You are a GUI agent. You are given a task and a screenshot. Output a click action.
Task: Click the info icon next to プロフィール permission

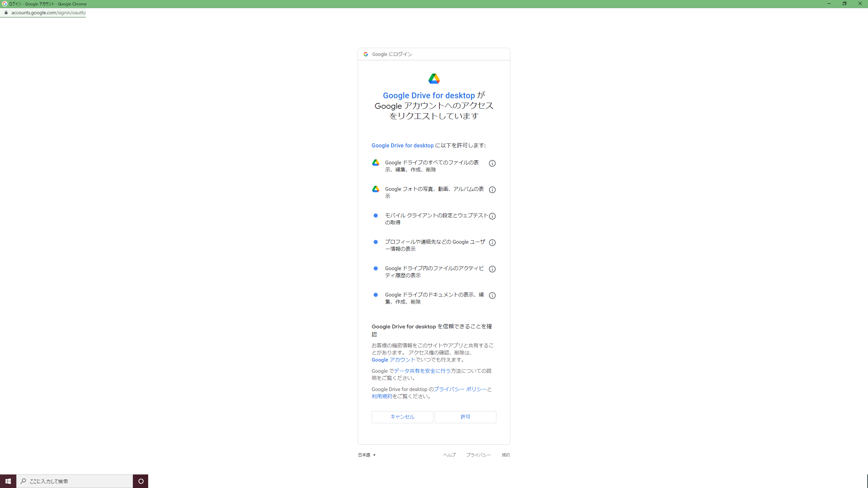(492, 242)
